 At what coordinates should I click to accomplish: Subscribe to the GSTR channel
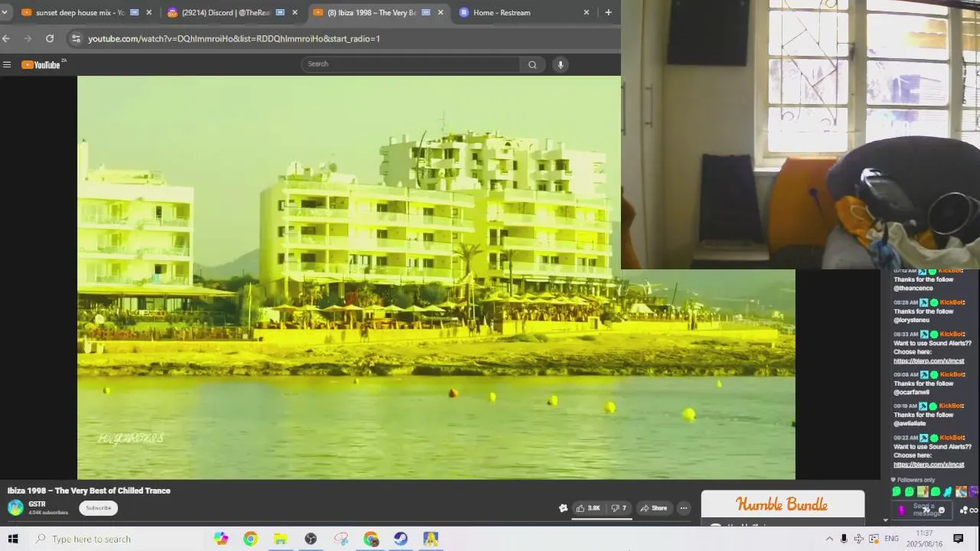[98, 508]
